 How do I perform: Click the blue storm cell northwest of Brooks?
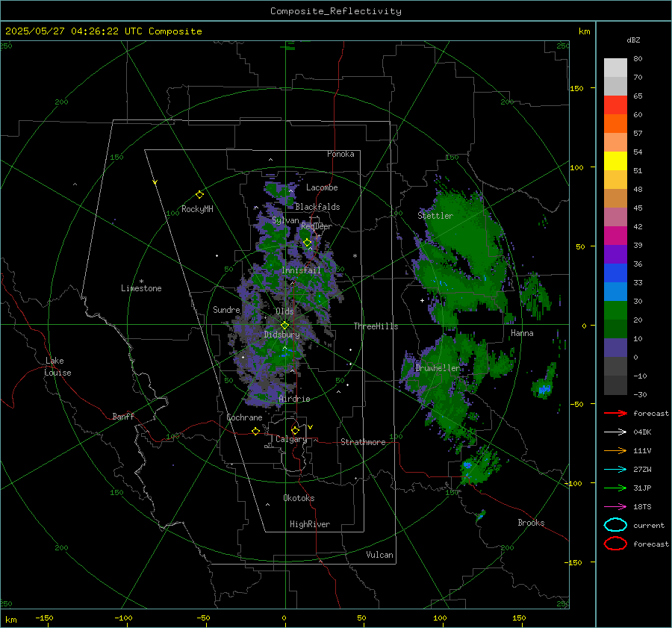[467, 465]
